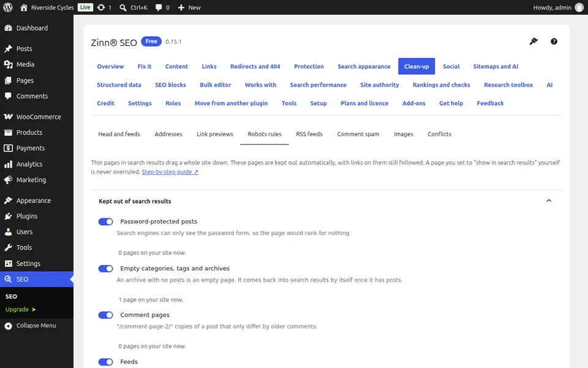Open the help question mark icon
588x368 pixels.
[x=554, y=41]
